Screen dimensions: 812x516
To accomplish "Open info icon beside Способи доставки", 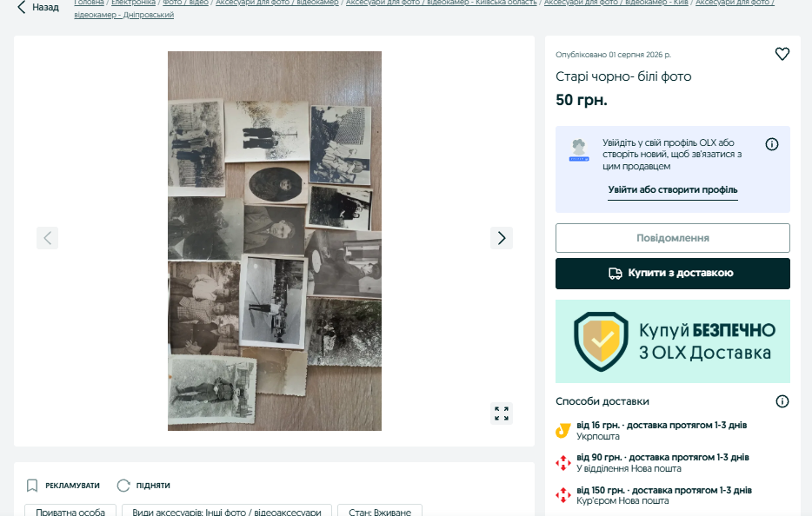I will pyautogui.click(x=782, y=401).
